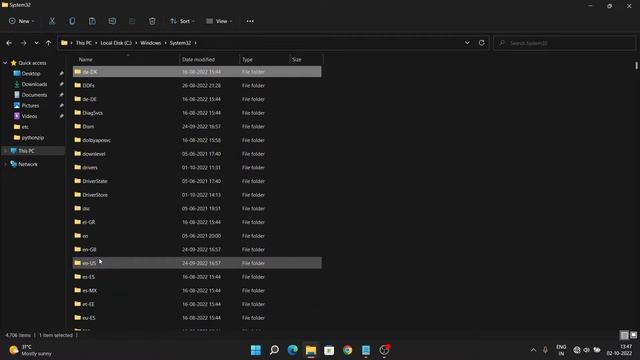Select etc folder in sidebar
Screen dimensions: 640x360
[25, 127]
